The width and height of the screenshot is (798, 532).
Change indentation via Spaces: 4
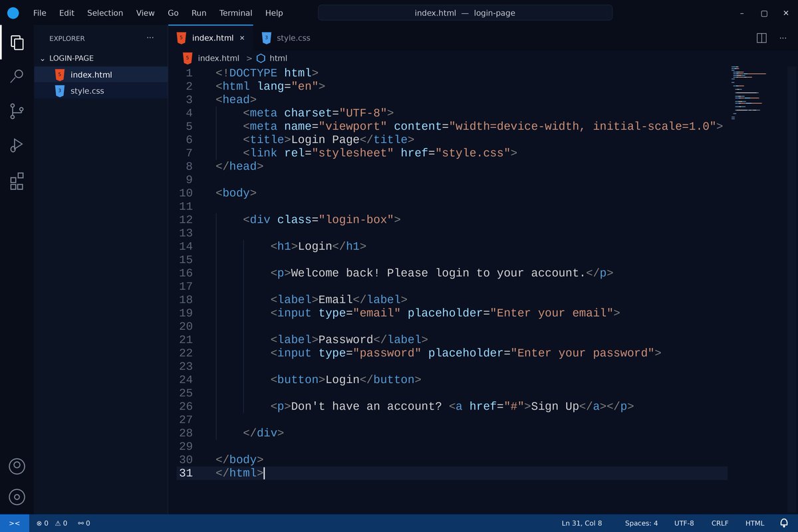coord(642,523)
